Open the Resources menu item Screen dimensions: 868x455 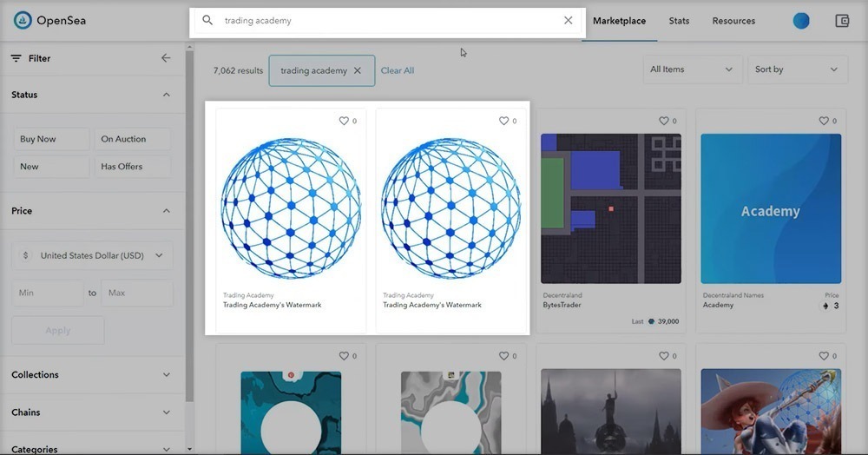[733, 21]
